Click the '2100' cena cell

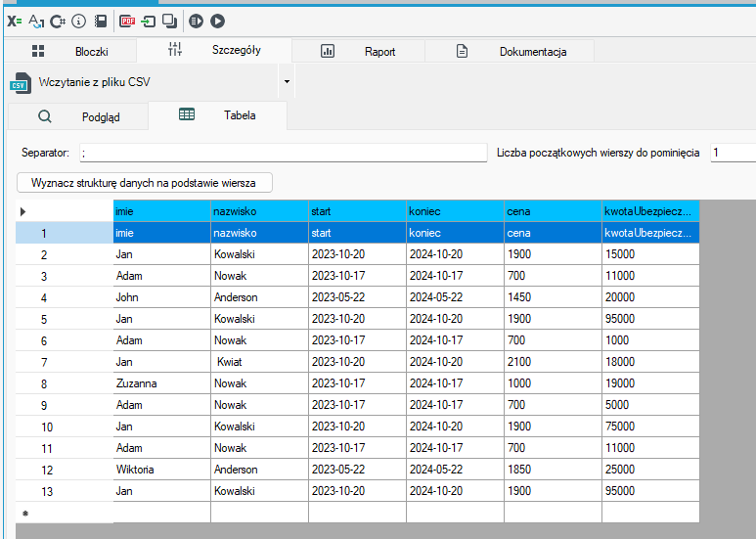(554, 362)
